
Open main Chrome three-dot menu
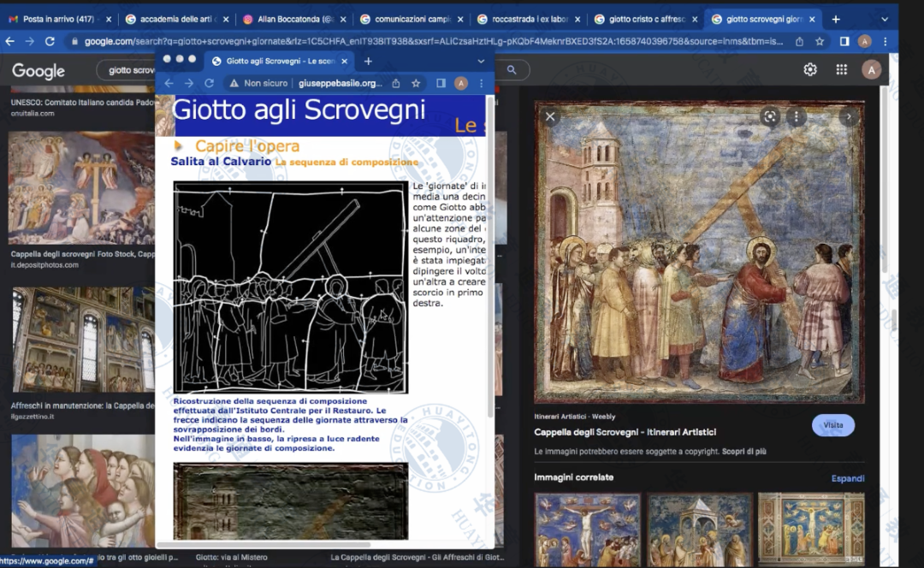pos(885,41)
